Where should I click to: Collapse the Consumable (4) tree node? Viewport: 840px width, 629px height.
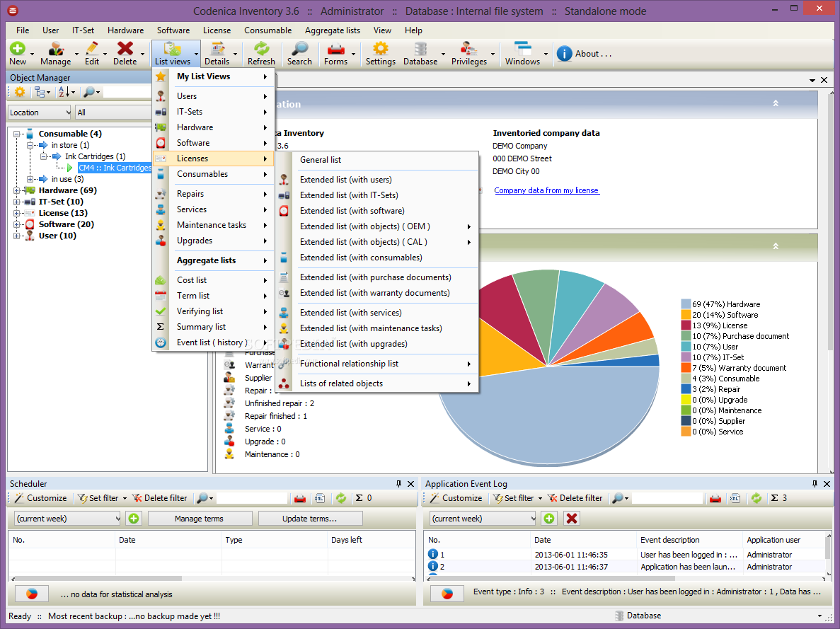point(16,134)
